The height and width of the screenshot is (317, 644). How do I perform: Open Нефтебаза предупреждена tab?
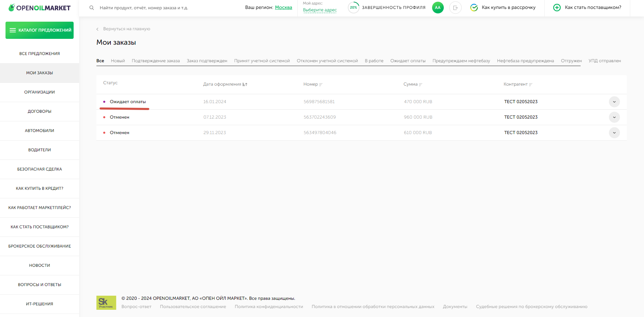(x=525, y=61)
